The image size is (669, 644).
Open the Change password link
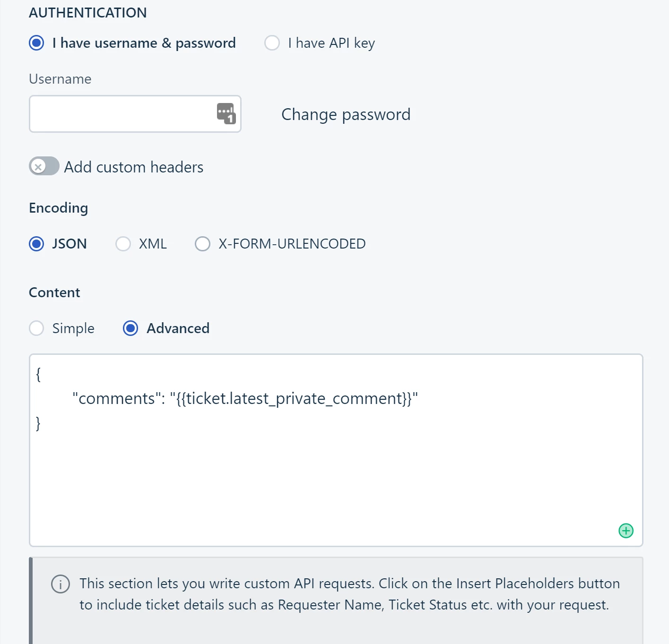pyautogui.click(x=346, y=114)
